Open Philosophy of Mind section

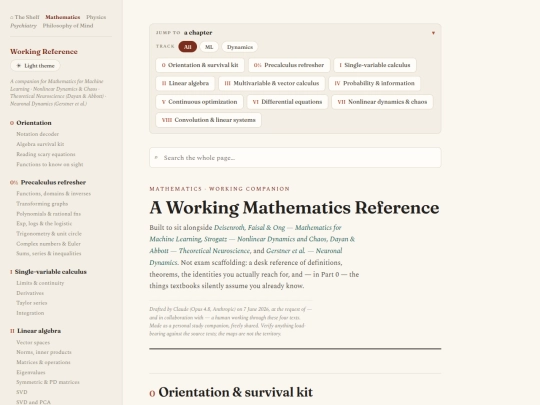(68, 25)
